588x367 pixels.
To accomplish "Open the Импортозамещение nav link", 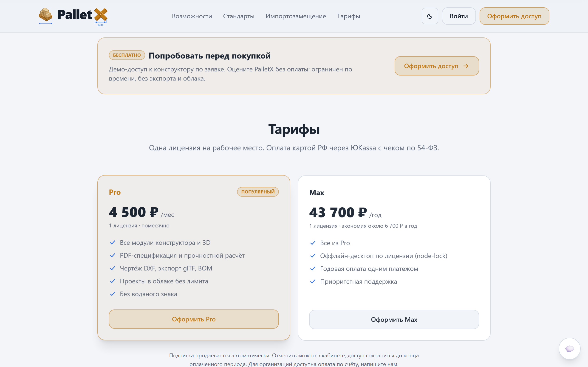I will (x=296, y=16).
